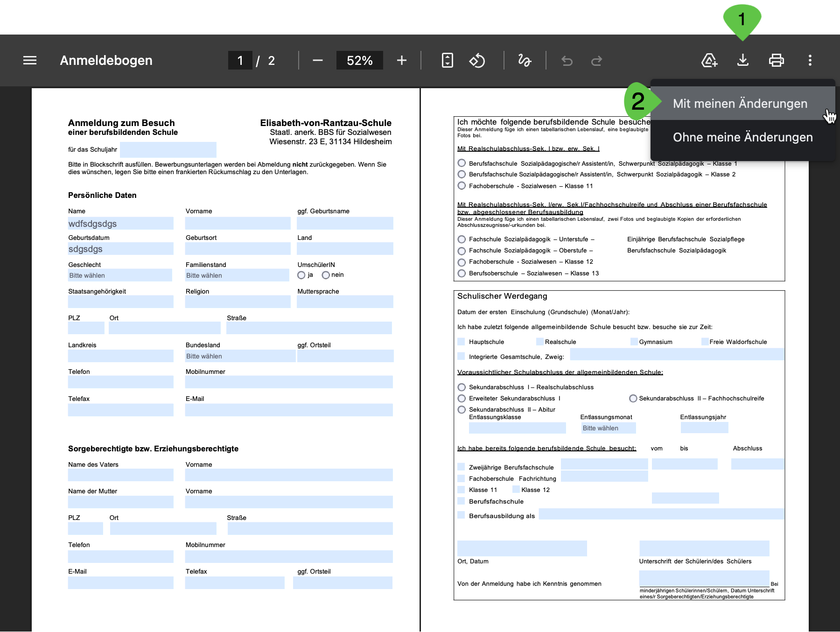Check the Hauptschule checkbox
This screenshot has width=840, height=632.
(x=462, y=342)
